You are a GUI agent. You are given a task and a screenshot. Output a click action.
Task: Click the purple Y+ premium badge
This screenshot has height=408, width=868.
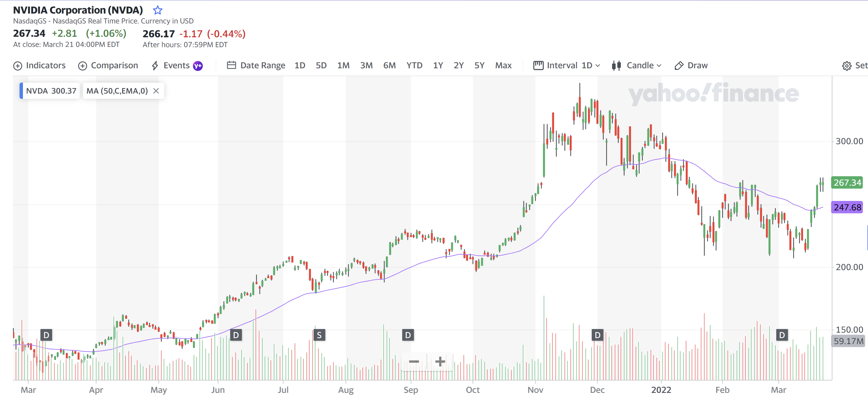(x=198, y=66)
